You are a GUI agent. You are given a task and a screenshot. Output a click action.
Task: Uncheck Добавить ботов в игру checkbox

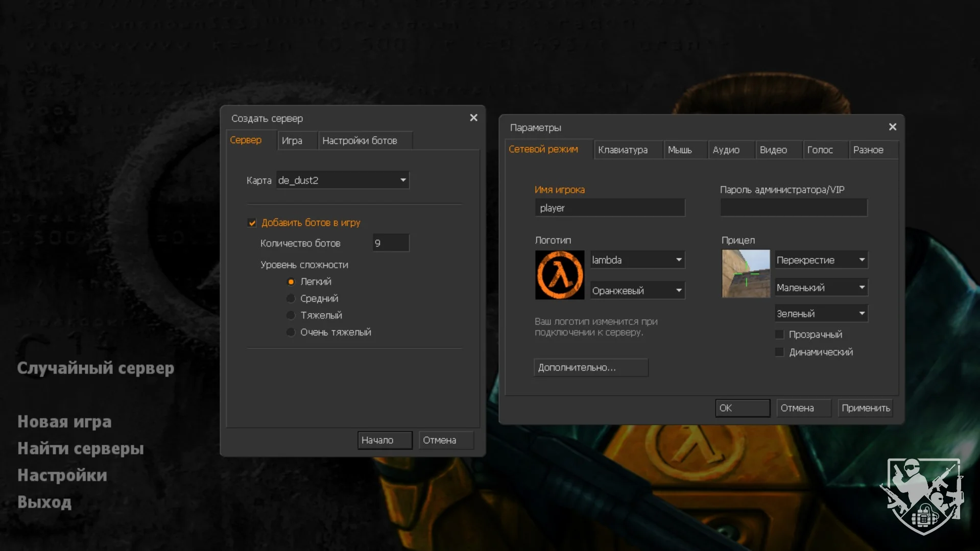[252, 223]
